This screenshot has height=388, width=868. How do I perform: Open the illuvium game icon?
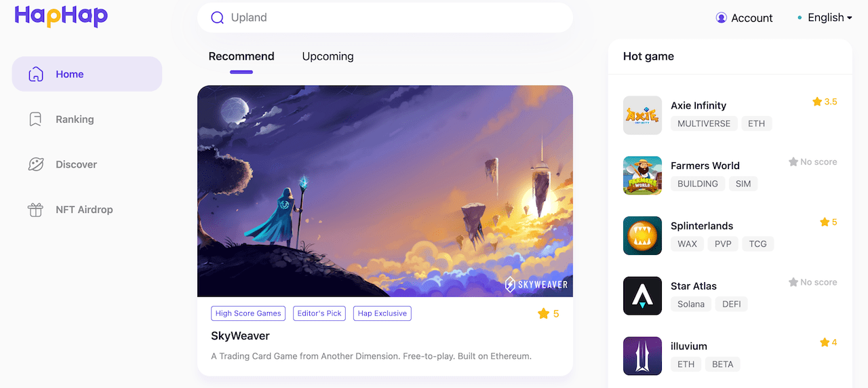642,356
